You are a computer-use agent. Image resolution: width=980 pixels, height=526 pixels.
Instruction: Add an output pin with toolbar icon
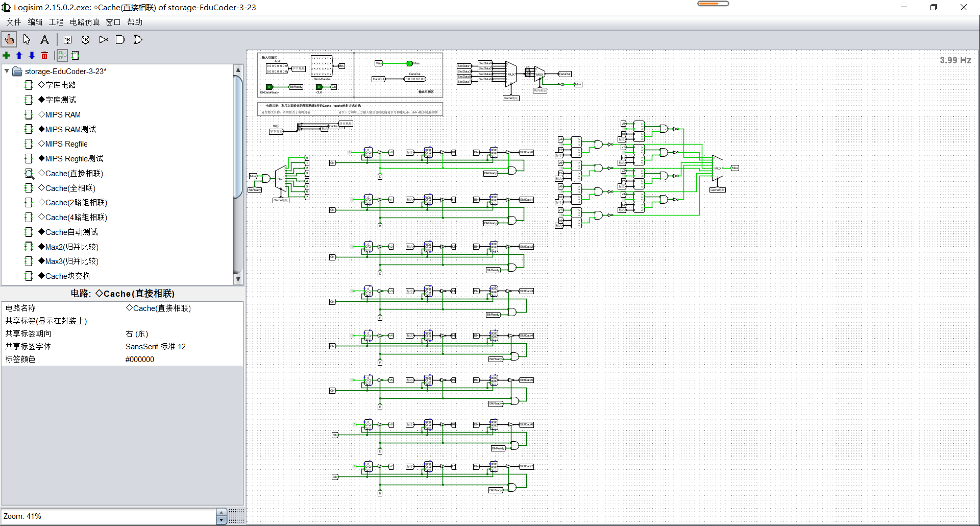pyautogui.click(x=85, y=39)
